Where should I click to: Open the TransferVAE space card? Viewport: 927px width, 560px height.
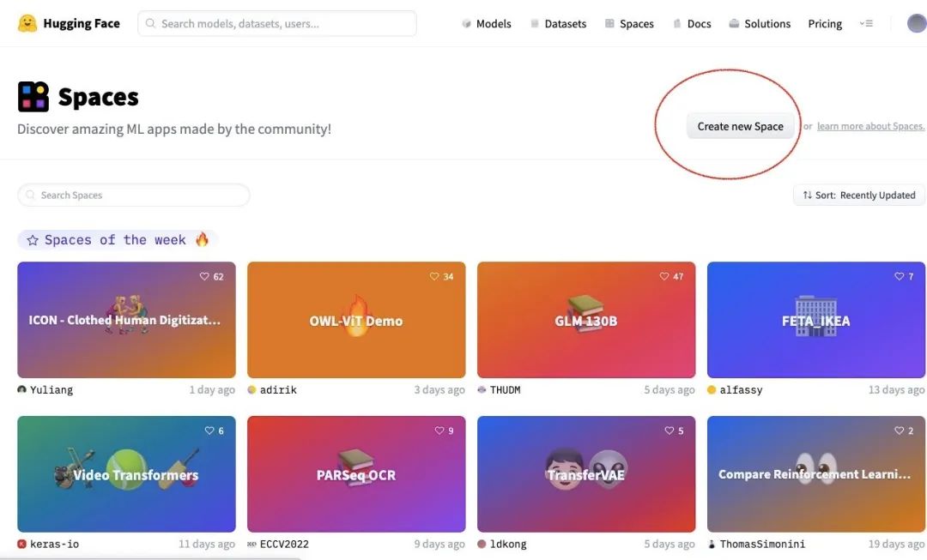[586, 474]
